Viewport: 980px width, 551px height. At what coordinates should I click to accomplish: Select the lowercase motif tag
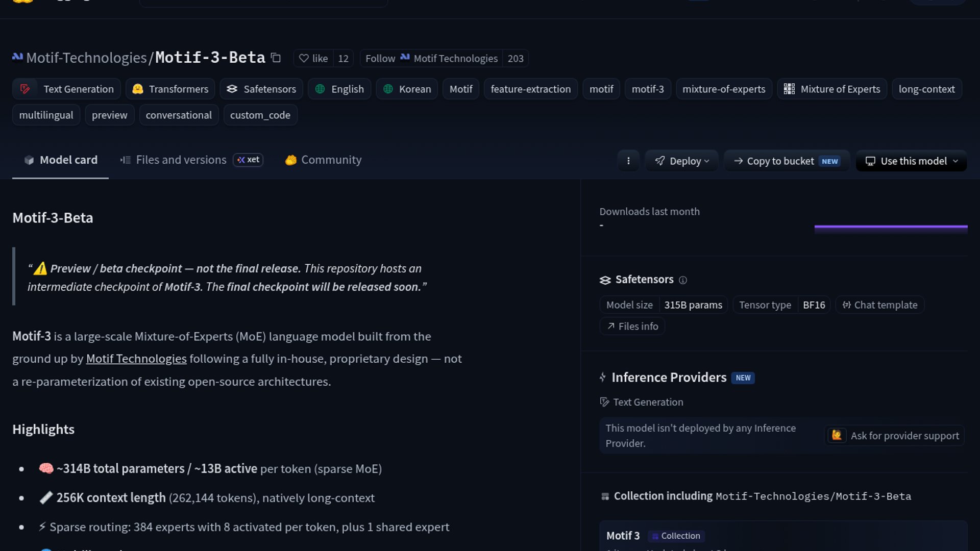pyautogui.click(x=601, y=89)
